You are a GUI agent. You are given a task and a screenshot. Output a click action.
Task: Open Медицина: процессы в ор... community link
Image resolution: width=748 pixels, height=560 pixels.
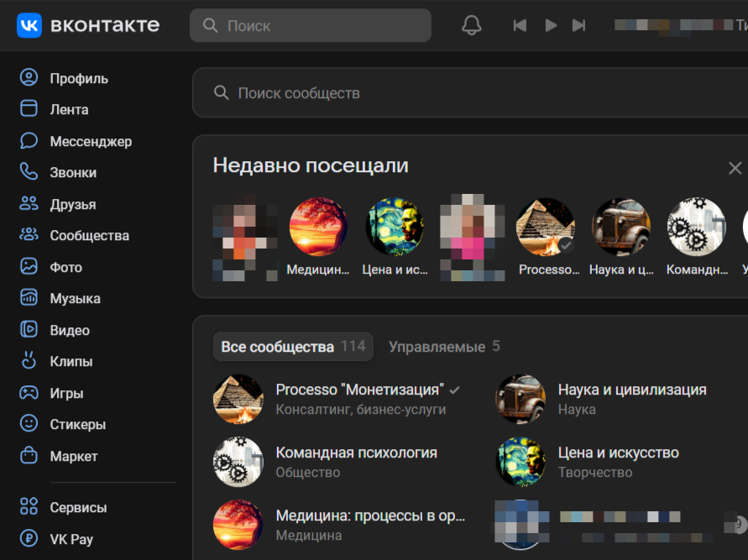tap(370, 516)
